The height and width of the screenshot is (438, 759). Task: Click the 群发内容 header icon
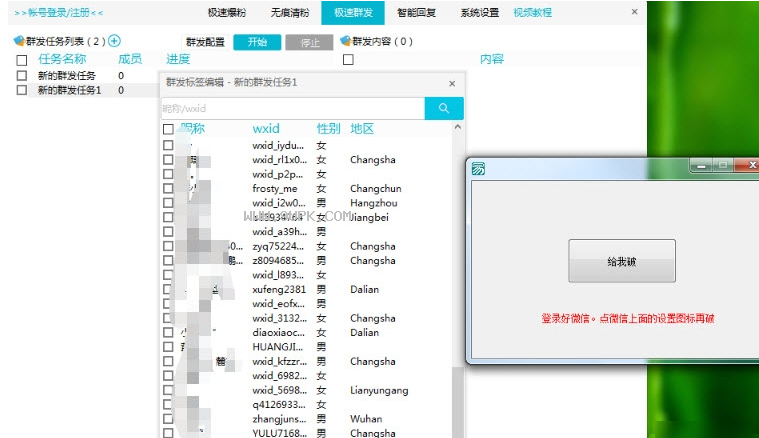click(346, 41)
